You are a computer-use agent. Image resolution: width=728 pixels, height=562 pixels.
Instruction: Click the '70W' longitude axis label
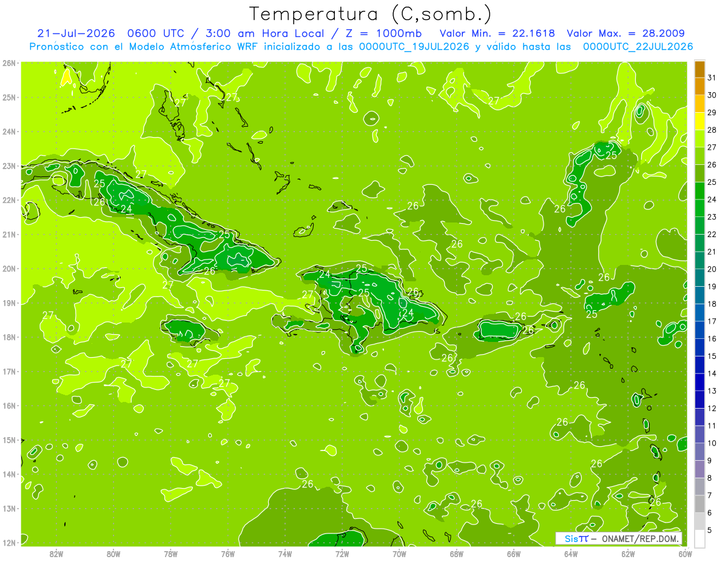399,554
